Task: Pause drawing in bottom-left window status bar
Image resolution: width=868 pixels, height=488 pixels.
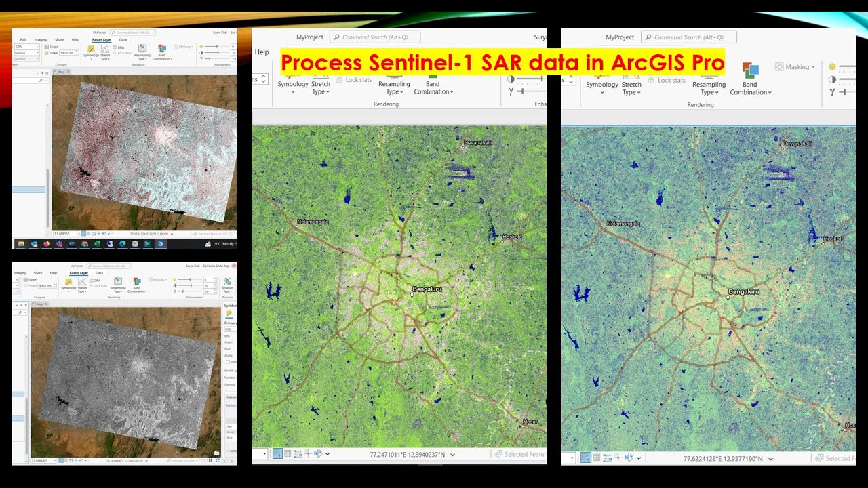Action: click(x=210, y=460)
